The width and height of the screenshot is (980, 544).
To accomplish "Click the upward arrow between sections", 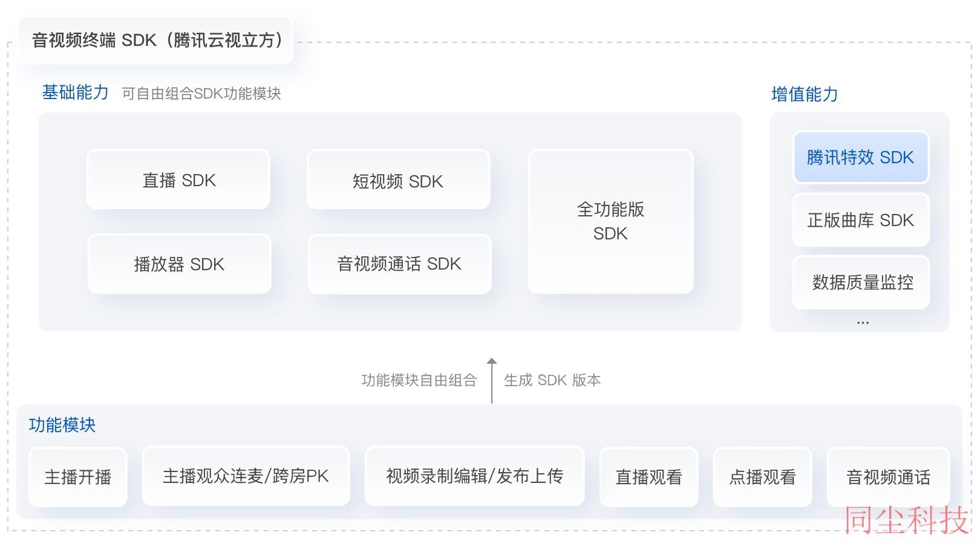I will [492, 380].
